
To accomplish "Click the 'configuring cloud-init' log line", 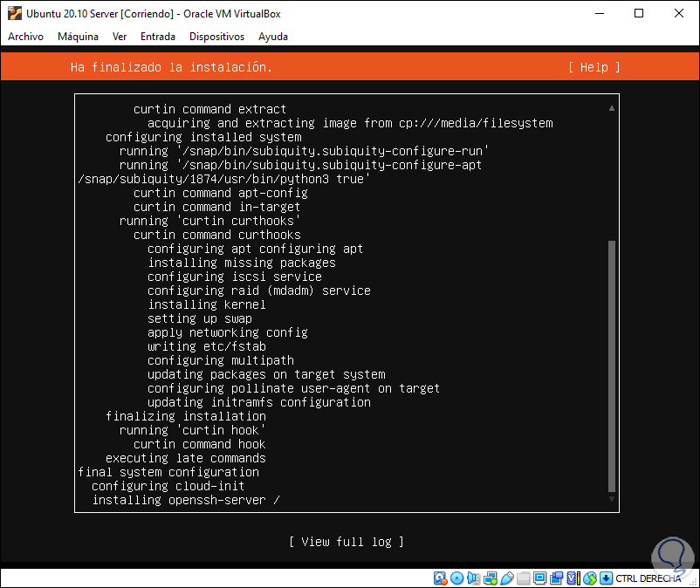I will coord(168,486).
